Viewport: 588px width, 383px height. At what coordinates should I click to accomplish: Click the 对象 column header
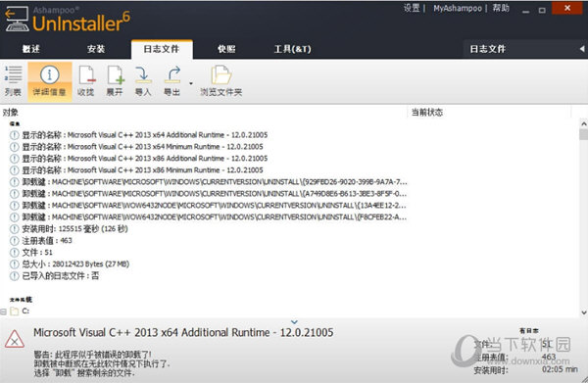pos(11,112)
